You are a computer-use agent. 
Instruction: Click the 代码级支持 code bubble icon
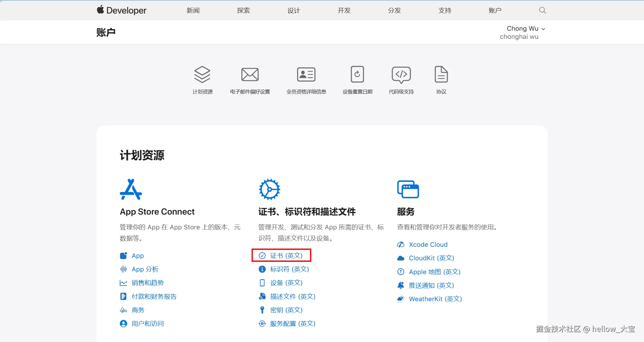coord(401,75)
